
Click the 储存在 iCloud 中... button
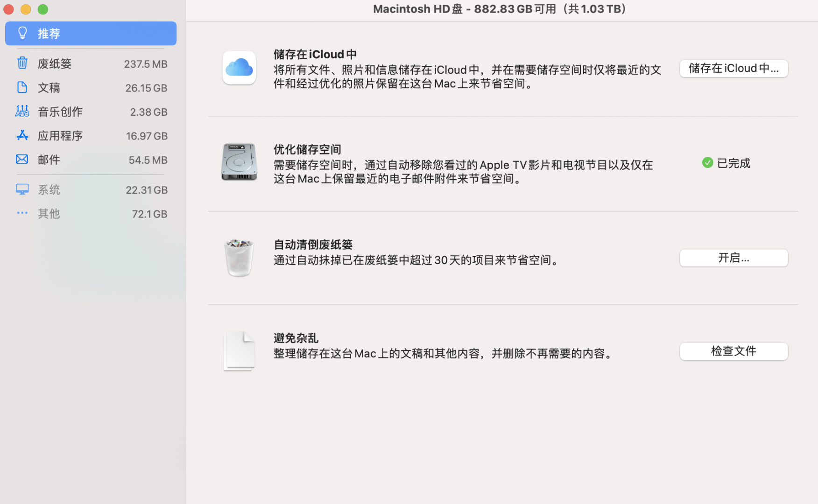(733, 69)
